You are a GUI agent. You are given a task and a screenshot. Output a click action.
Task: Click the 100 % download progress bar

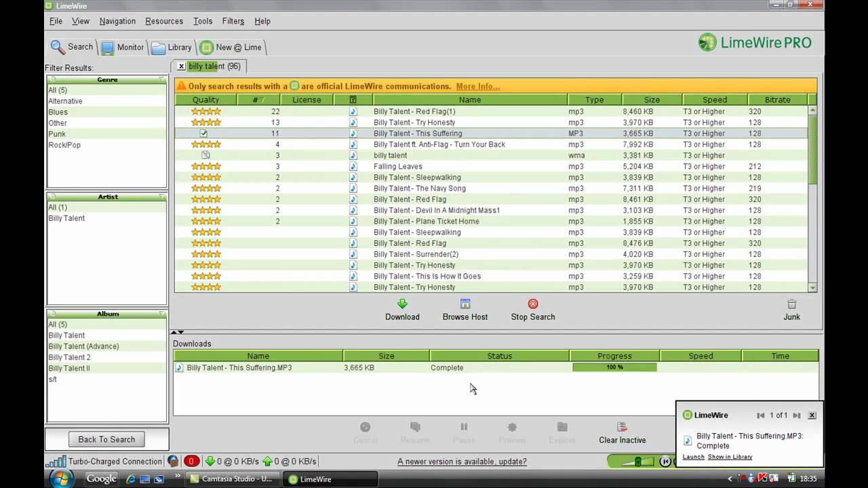(614, 367)
